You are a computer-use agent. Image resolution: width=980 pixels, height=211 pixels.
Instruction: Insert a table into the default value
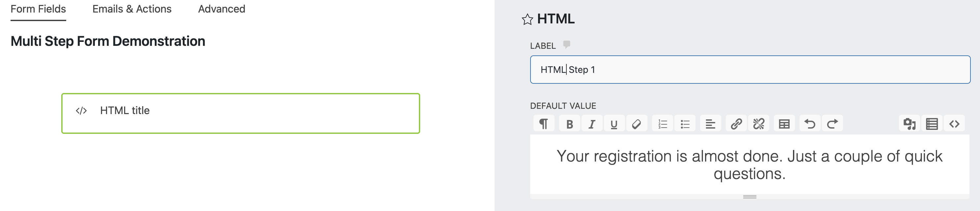784,123
